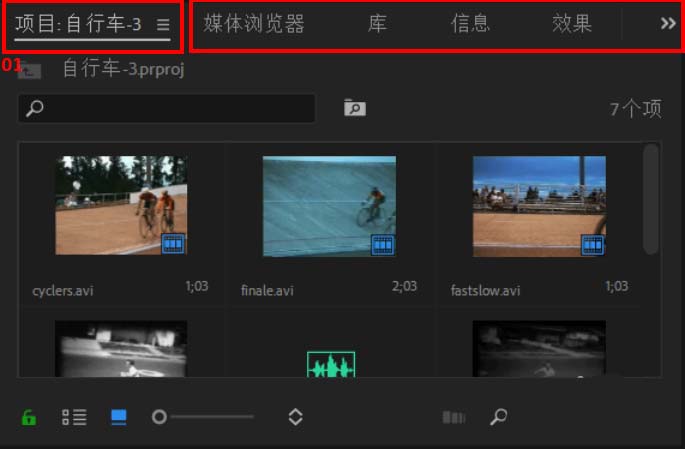Screen dimensions: 685x449
Task: Click the 7个项 item count label
Action: coord(636,109)
